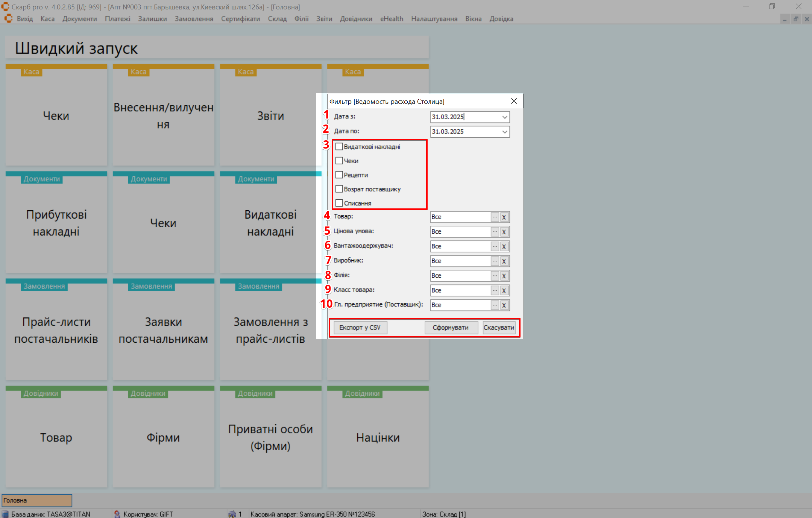Open the eHealth menu
This screenshot has width=812, height=518.
(x=392, y=19)
